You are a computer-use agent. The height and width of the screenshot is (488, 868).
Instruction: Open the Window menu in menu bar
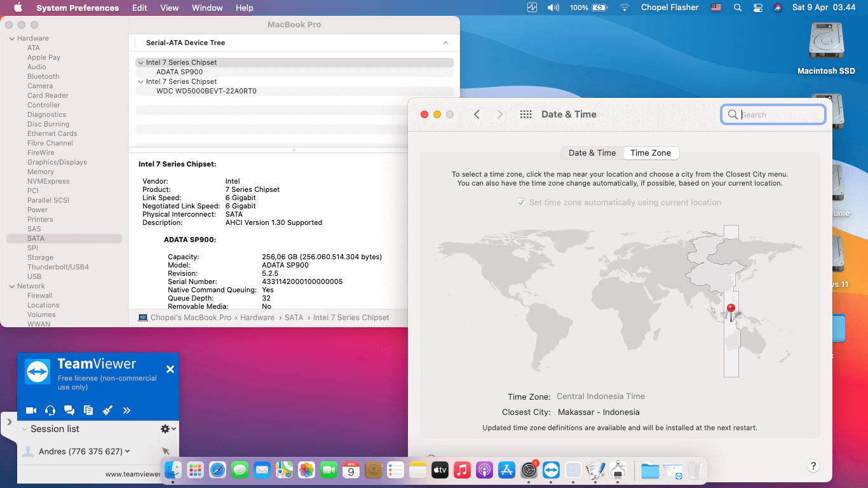[207, 8]
